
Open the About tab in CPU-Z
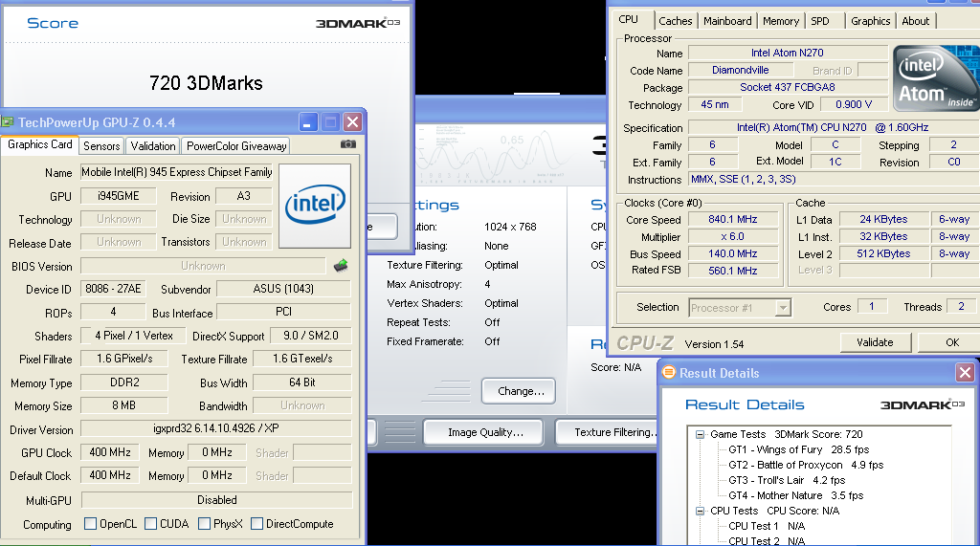916,21
